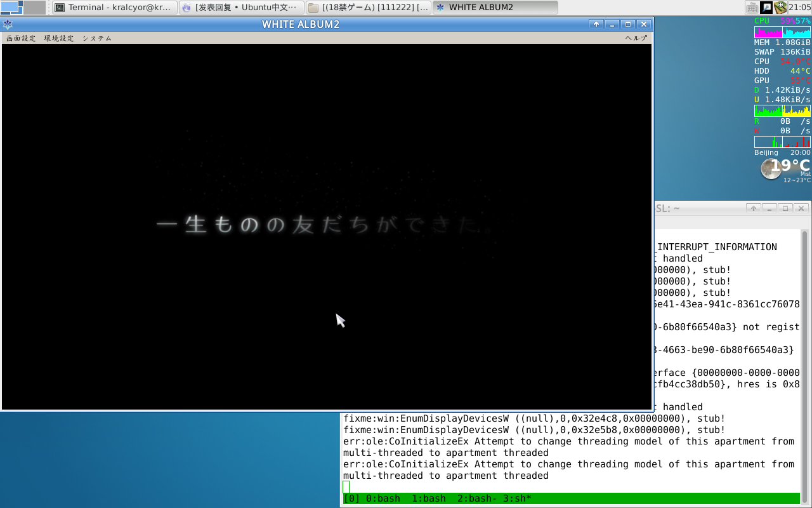Open the WHITE ALBUM2 window menu snowflake icon
This screenshot has width=812, height=508.
point(8,24)
